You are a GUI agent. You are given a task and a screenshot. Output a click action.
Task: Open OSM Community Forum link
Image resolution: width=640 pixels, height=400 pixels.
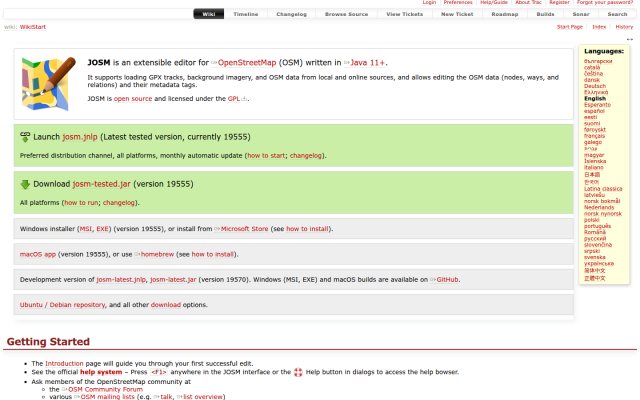[102, 389]
